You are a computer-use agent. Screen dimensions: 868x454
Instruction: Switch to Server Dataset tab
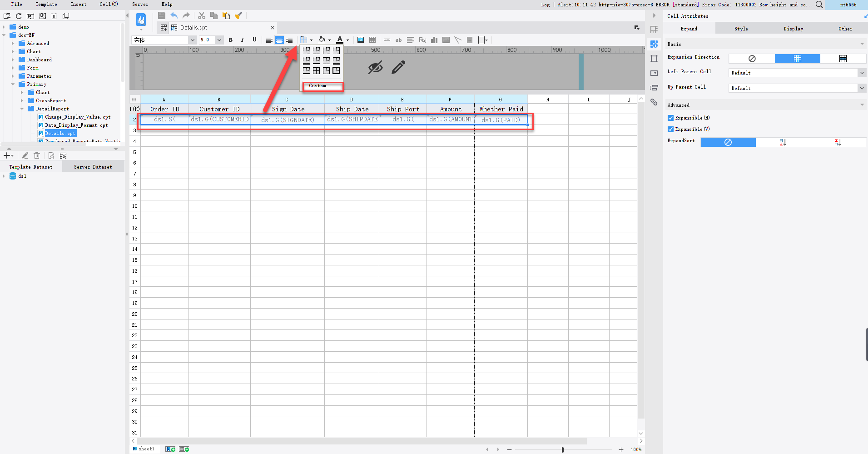click(93, 167)
